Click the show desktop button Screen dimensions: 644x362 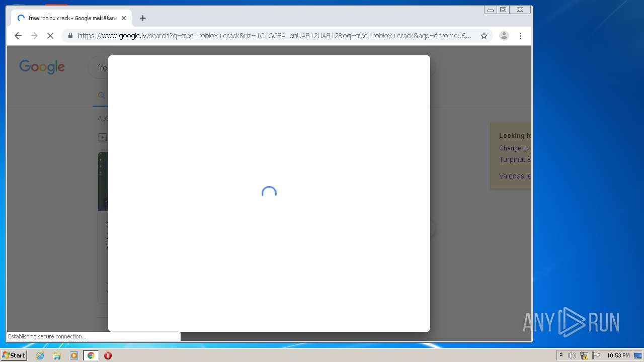coord(638,355)
